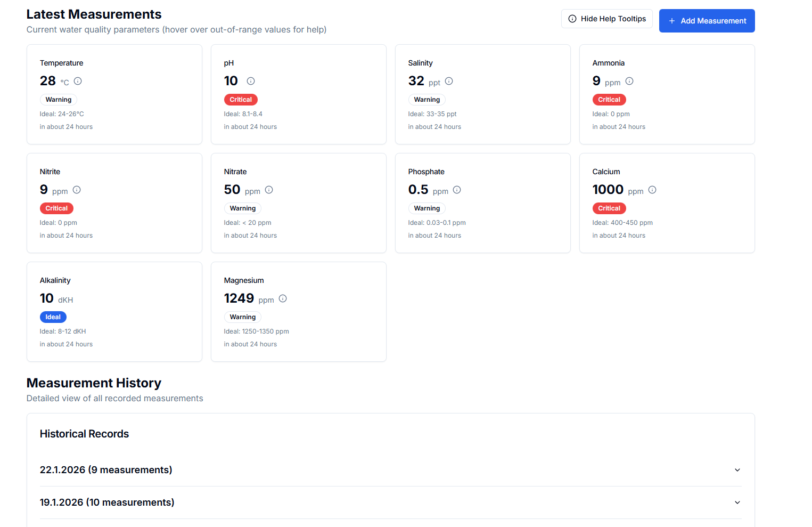Show help via the Nitrite info icon
Viewport: 812px width, 527px height.
77,190
